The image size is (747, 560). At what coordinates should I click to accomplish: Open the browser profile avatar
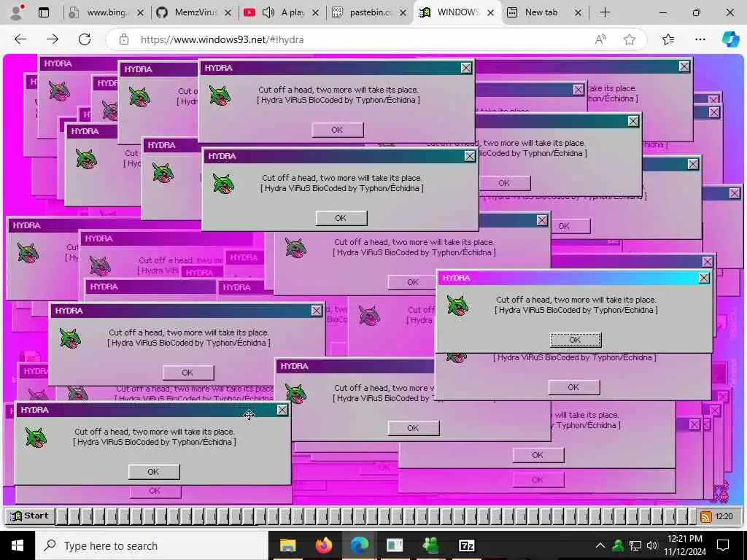point(17,12)
